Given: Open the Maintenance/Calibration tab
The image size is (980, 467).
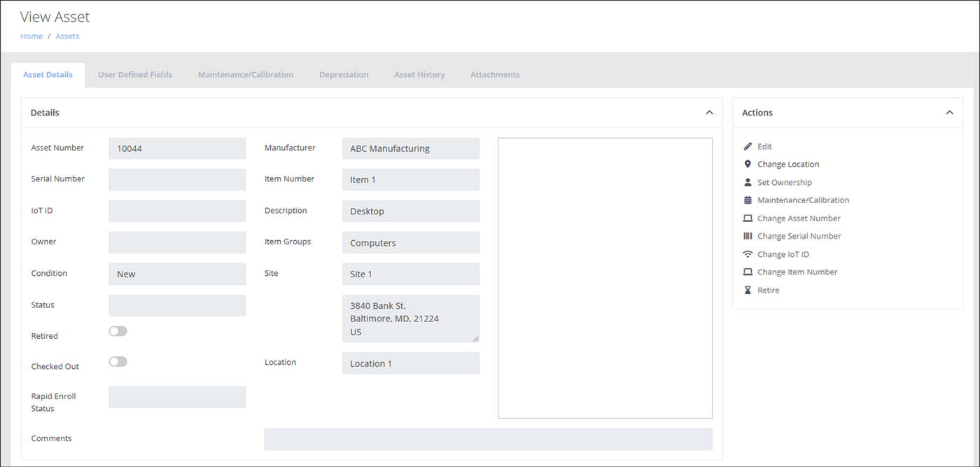Looking at the screenshot, I should [x=246, y=75].
